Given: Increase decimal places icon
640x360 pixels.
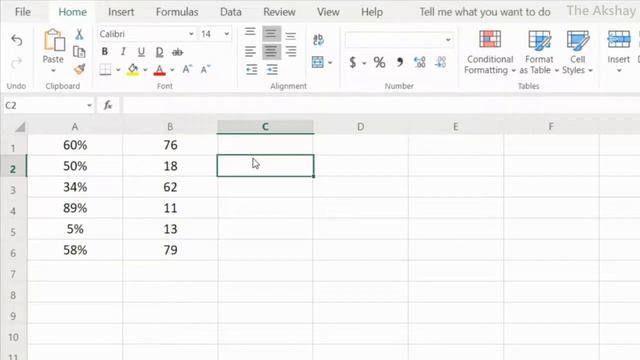Looking at the screenshot, I should [420, 62].
